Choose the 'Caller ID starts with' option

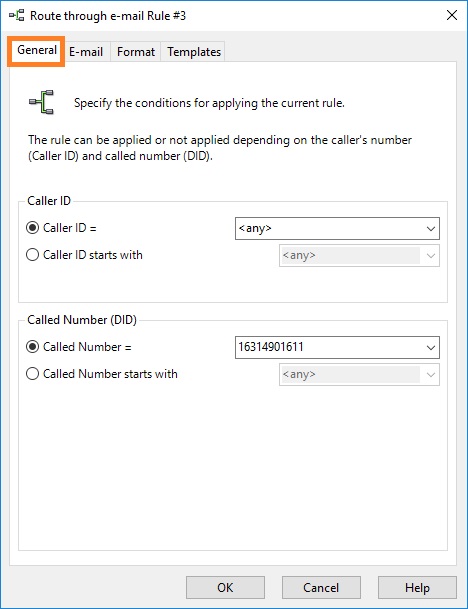coord(33,255)
